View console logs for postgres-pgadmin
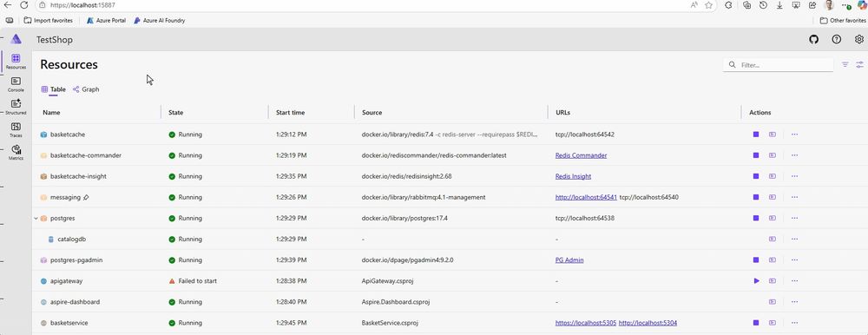Image resolution: width=868 pixels, height=335 pixels. [x=773, y=259]
